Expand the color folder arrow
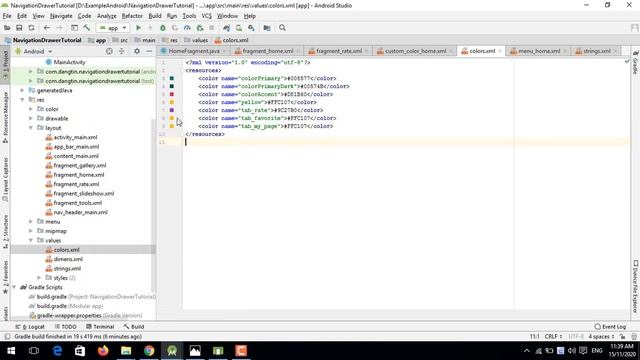Image resolution: width=640 pixels, height=360 pixels. click(31, 109)
